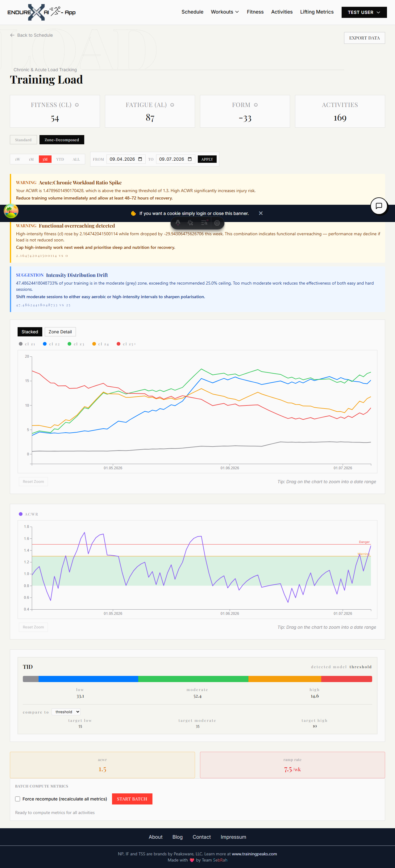Select the Zone-Decomposed view toggle
Viewport: 395px width, 868px height.
click(62, 139)
